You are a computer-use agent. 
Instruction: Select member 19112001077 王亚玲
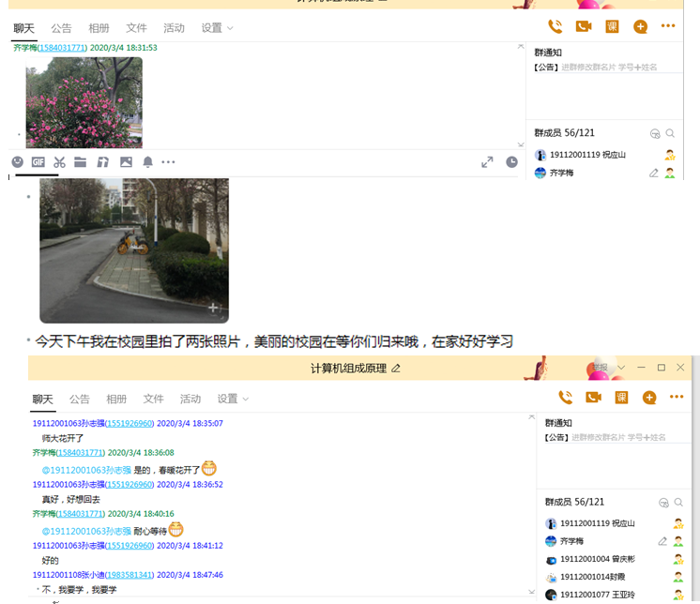coord(615,595)
